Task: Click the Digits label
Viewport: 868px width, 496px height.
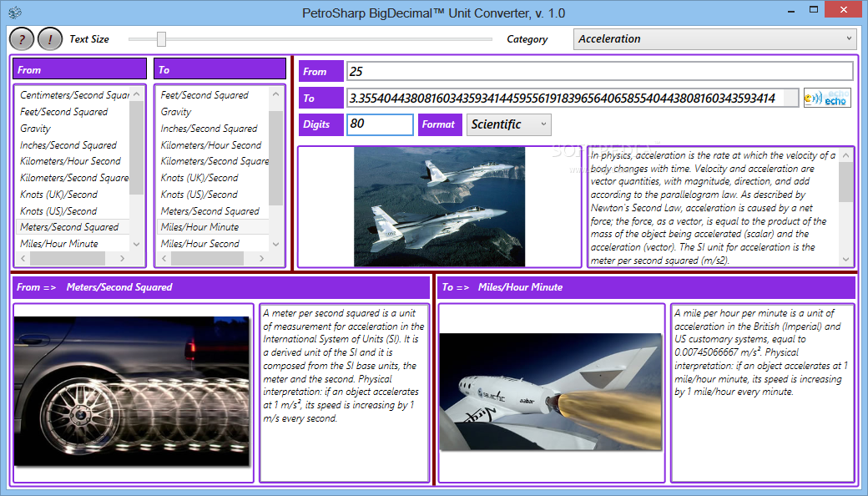Action: 321,124
